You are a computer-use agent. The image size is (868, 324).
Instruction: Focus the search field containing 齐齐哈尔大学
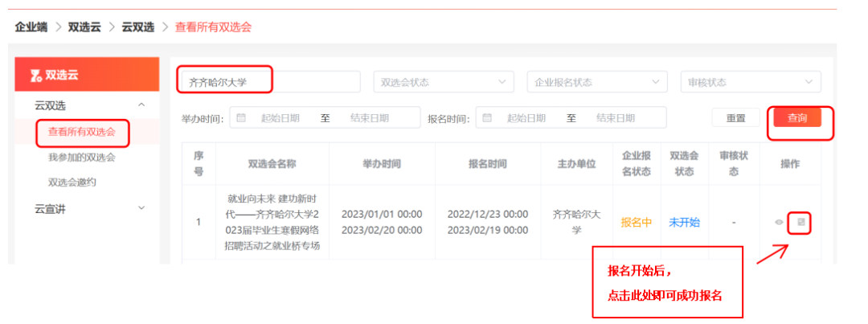[271, 82]
